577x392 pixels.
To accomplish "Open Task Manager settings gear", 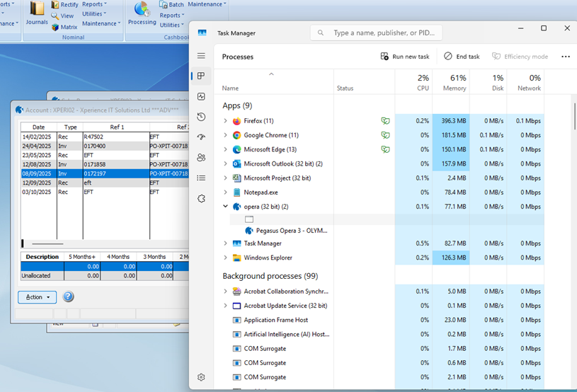I will pyautogui.click(x=201, y=377).
